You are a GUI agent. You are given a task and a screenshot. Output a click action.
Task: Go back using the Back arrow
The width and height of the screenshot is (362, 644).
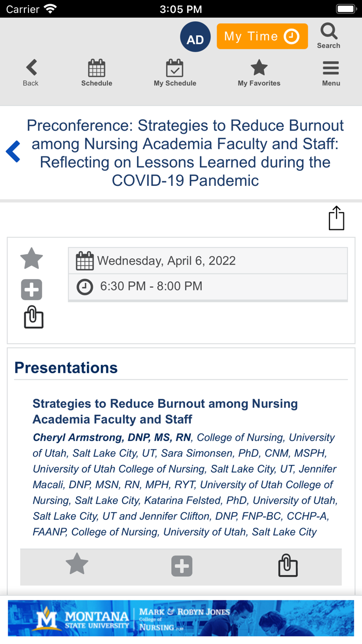tap(31, 73)
